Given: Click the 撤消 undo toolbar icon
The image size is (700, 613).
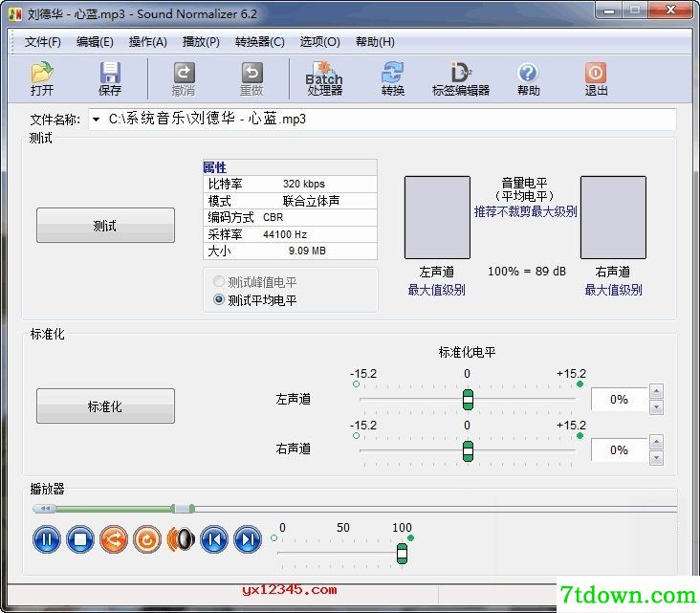Looking at the screenshot, I should 184,78.
